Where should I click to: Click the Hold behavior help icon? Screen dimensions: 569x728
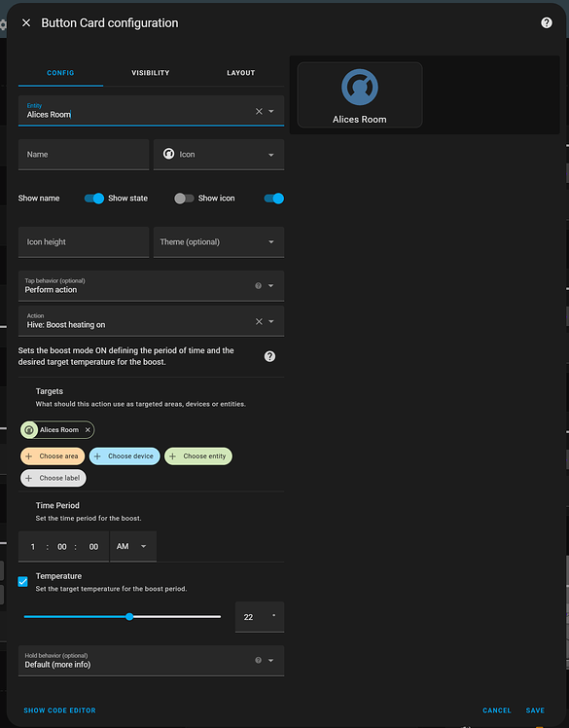(258, 660)
